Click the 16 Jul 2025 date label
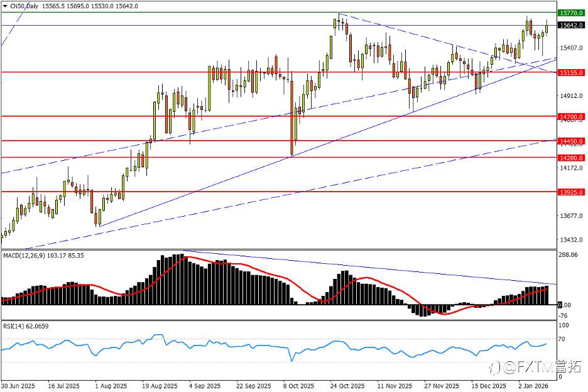The height and width of the screenshot is (392, 588). point(63,386)
